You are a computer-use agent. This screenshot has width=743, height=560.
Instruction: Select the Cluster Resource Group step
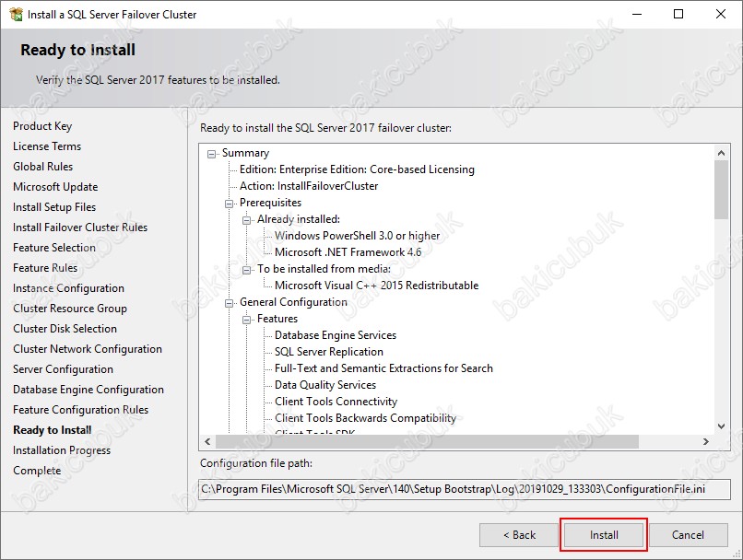click(x=70, y=309)
